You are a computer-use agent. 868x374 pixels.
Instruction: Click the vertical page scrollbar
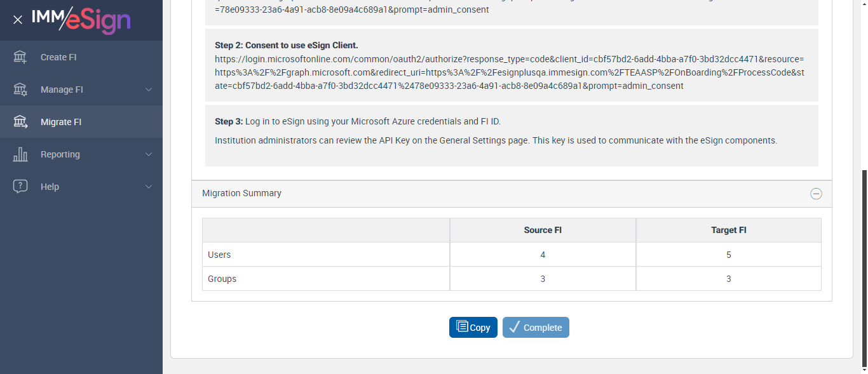tap(864, 267)
